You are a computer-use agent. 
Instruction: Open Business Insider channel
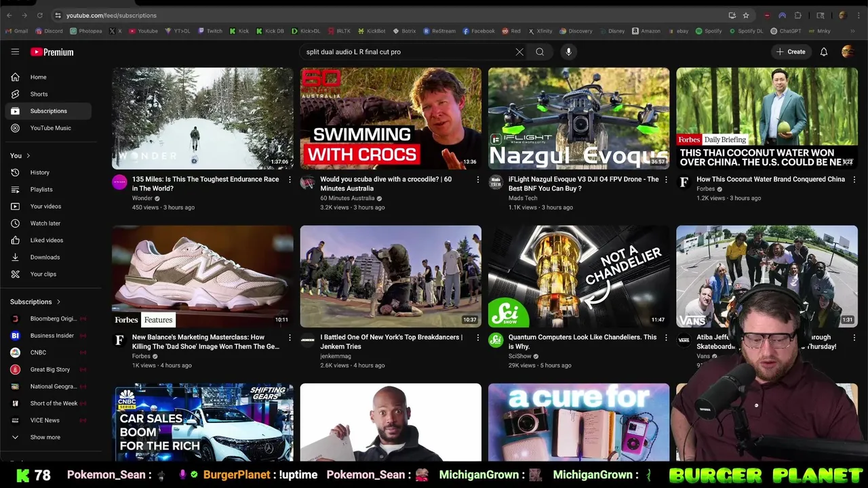click(47, 335)
